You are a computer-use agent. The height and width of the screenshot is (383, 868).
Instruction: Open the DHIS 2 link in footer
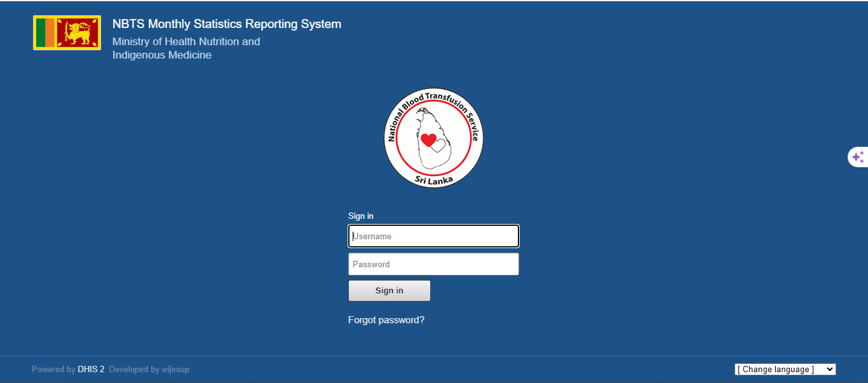click(x=91, y=370)
